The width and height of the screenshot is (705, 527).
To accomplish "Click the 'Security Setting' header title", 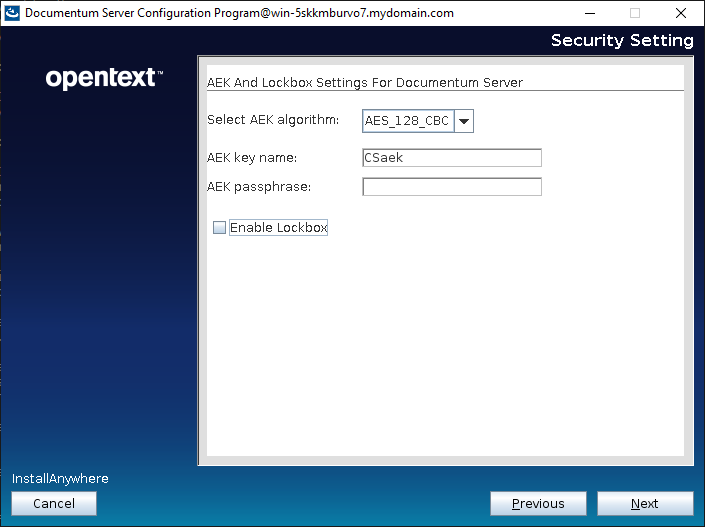I will 621,41.
